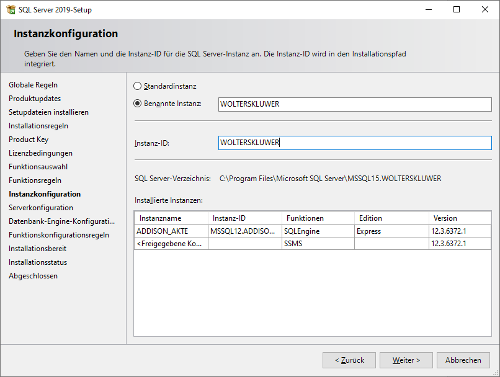Sort by Instanz-ID column header
This screenshot has width=500, height=377.
[x=245, y=218]
